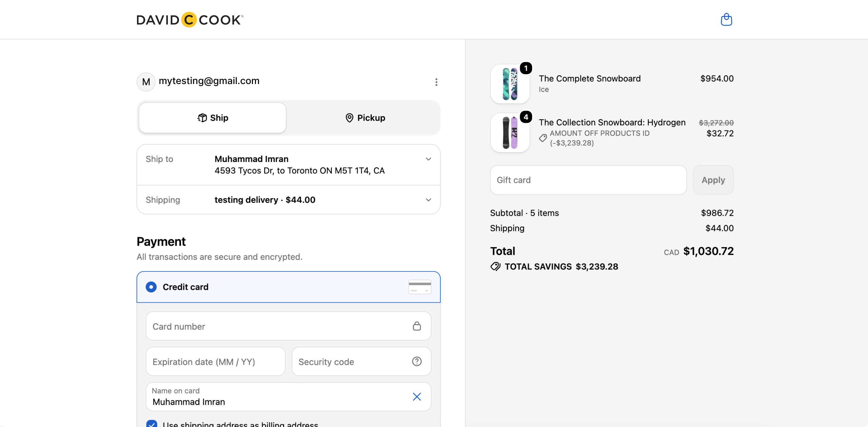Click the quantity badge 1 on Complete Snowboard

pyautogui.click(x=526, y=68)
